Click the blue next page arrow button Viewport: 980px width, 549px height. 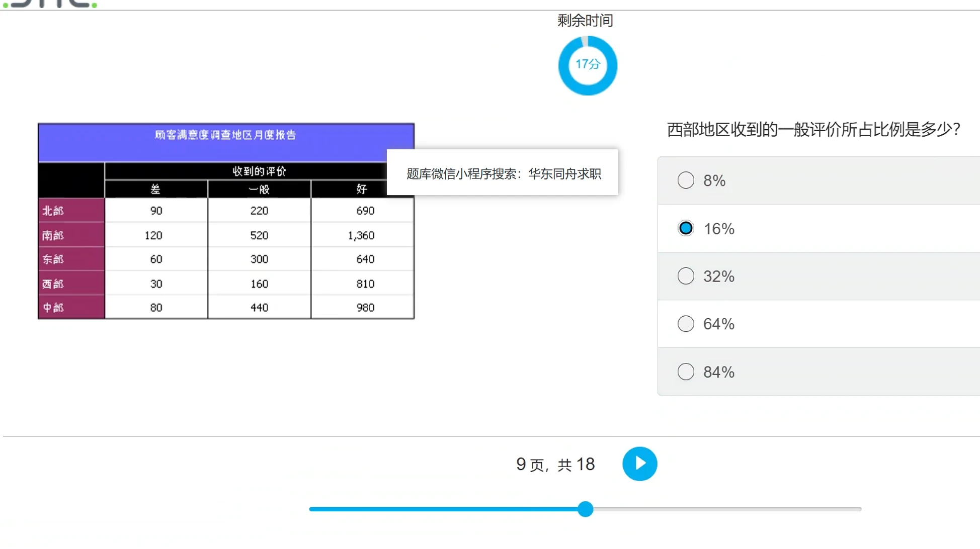coord(639,464)
